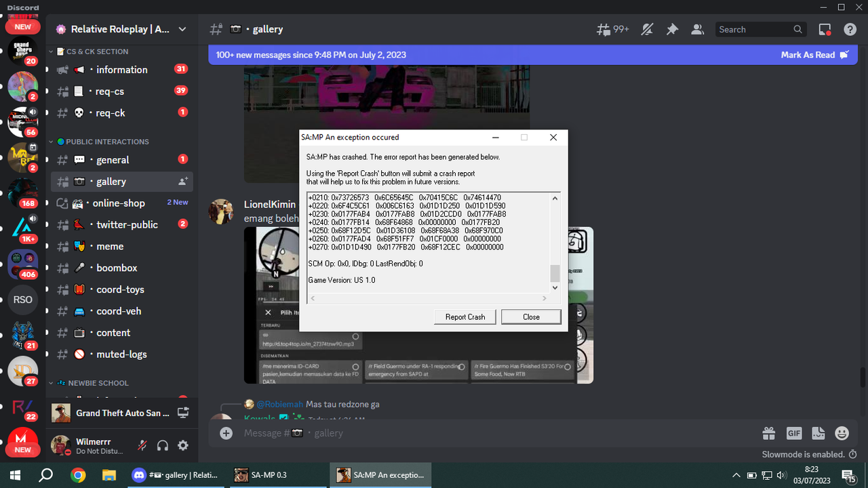The image size is (868, 488).
Task: Attach file with plus icon
Action: point(226,433)
